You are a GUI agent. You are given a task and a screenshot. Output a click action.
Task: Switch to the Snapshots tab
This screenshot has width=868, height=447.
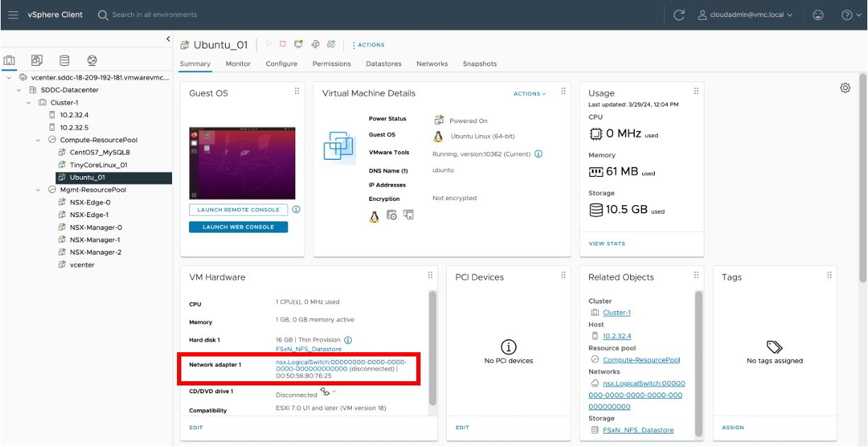coord(479,64)
